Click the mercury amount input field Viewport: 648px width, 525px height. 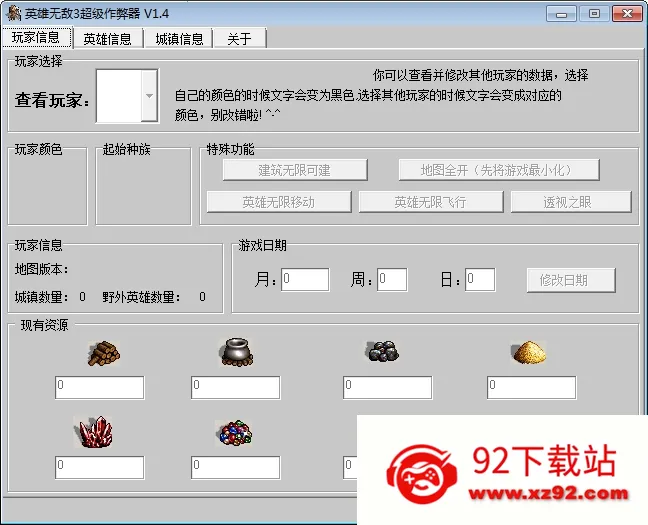(x=236, y=387)
